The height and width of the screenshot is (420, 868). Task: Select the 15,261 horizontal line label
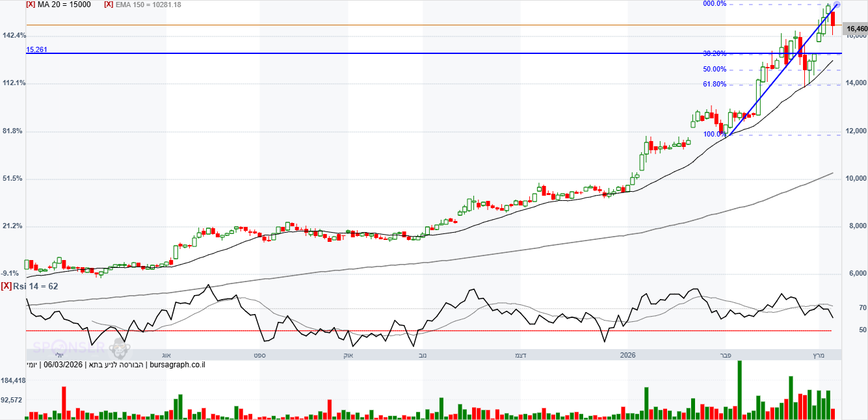coord(36,49)
